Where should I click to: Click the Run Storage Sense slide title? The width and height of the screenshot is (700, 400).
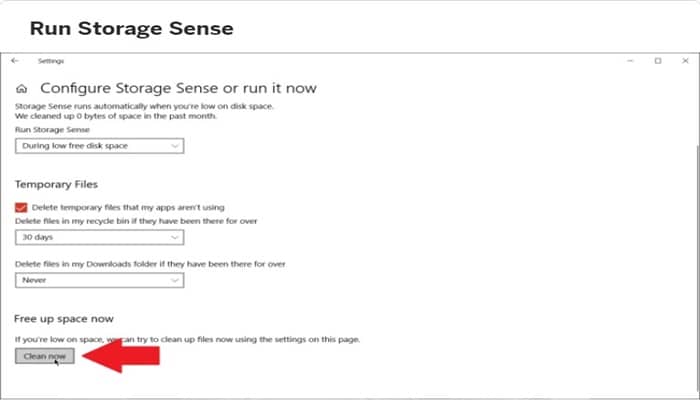coord(132,29)
